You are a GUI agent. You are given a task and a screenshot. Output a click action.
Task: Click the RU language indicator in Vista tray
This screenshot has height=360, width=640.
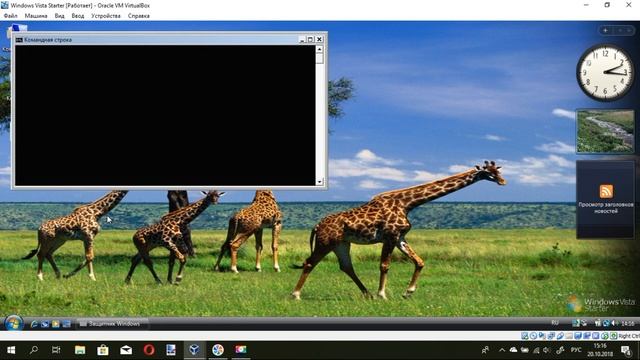click(555, 323)
